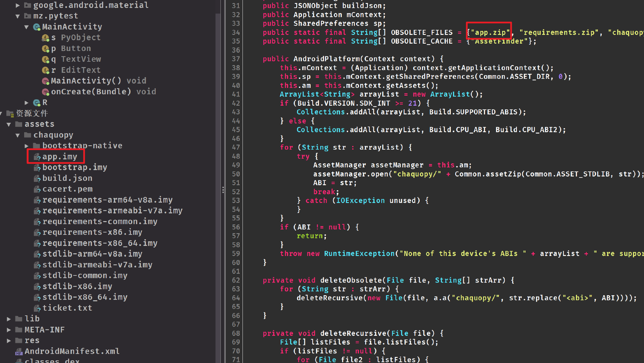Screen dimensions: 644x363
Task: Click the app.imy file icon
Action: pos(37,157)
